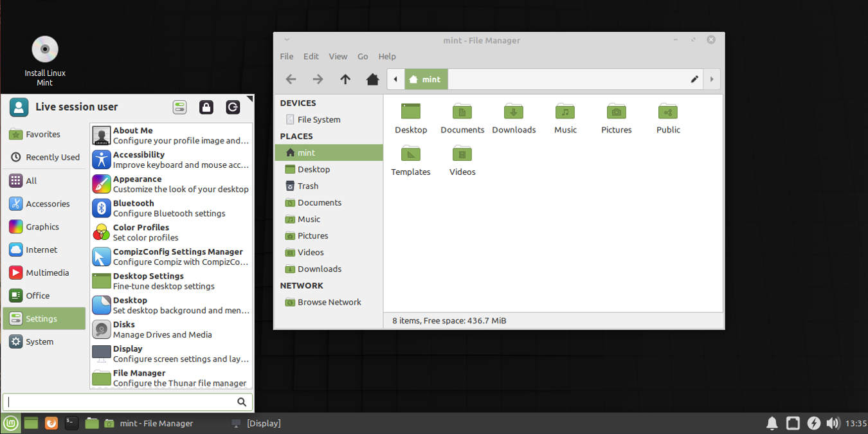
Task: Lock the screen using the padlock icon
Action: 206,107
